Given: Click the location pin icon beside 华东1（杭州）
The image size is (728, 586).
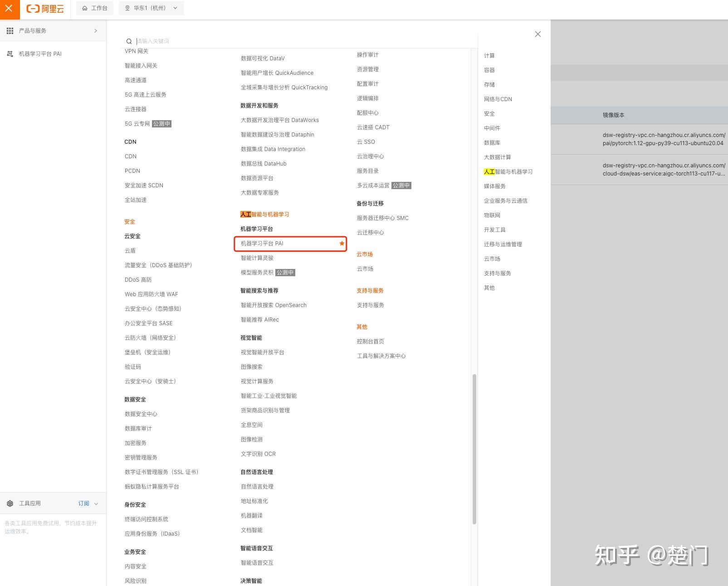Looking at the screenshot, I should point(127,8).
